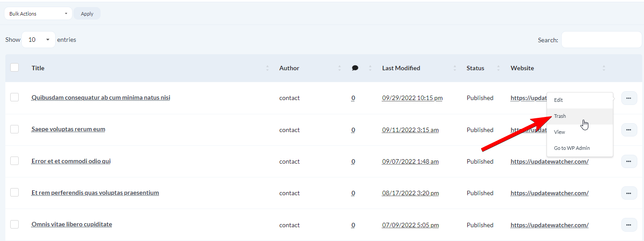644x241 pixels.
Task: Sort the Last Modified column using its arrows
Action: pyautogui.click(x=455, y=68)
